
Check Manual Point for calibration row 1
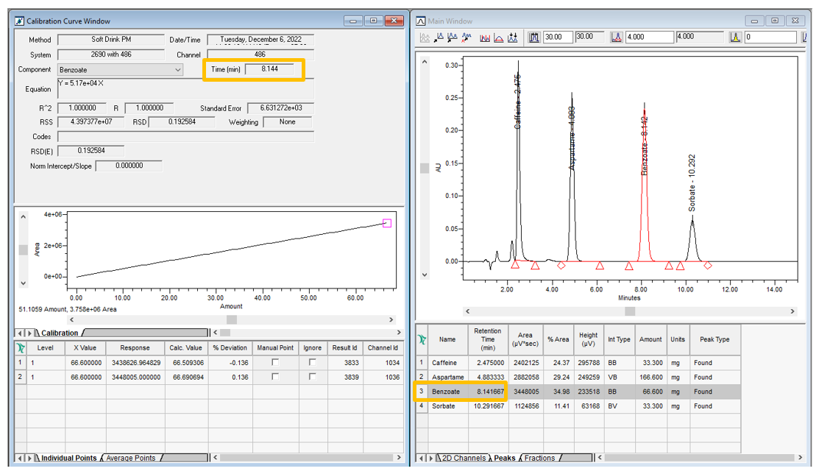tap(275, 362)
